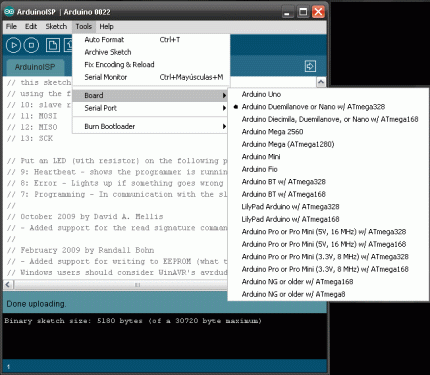Click the partially hidden Open toolbar icon
Viewport: 430px width, 375px height.
[x=68, y=45]
